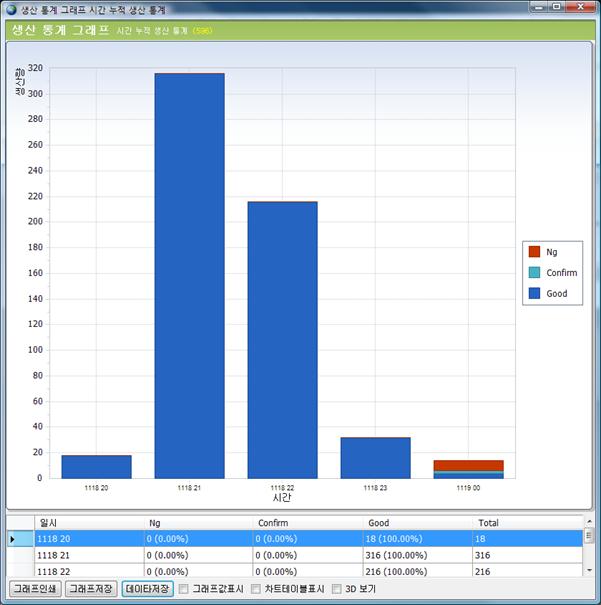Click the globe app icon in title bar

pos(11,9)
